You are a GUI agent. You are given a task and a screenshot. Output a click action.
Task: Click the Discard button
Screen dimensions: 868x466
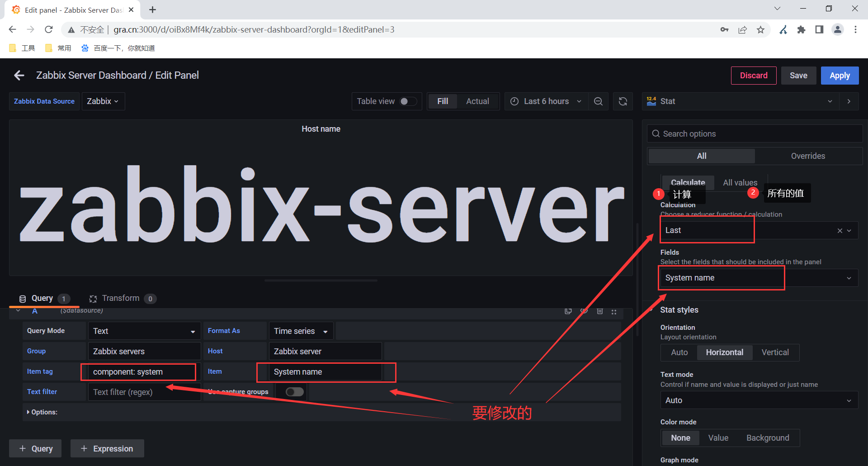coord(754,76)
